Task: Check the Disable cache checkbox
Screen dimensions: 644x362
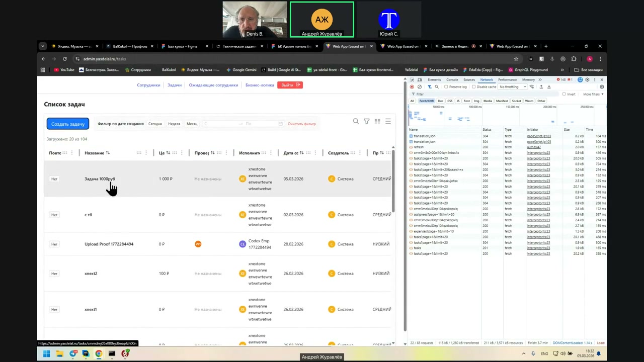Action: (474, 87)
